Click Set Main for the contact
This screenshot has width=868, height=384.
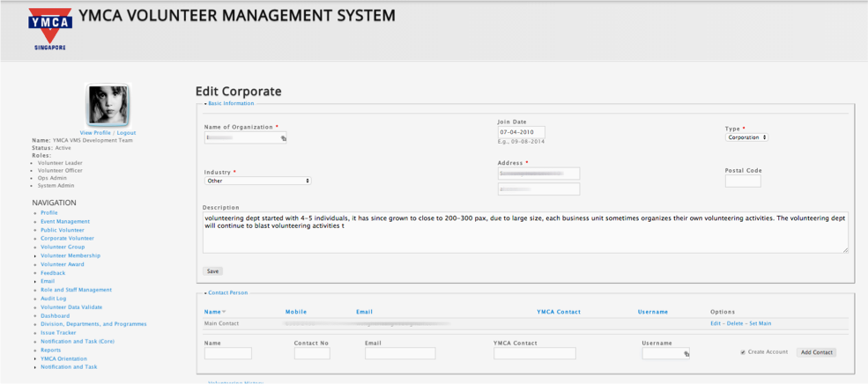pyautogui.click(x=759, y=324)
